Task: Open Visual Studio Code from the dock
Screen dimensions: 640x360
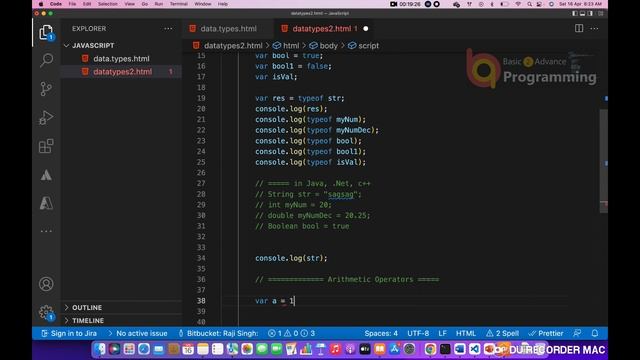Action: point(474,349)
